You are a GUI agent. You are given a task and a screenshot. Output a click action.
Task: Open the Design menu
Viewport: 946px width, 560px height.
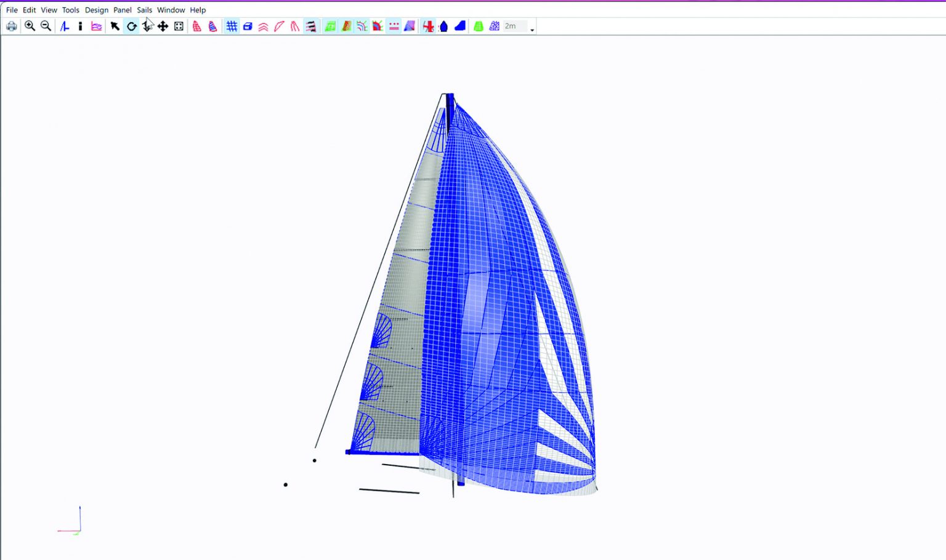[x=96, y=10]
